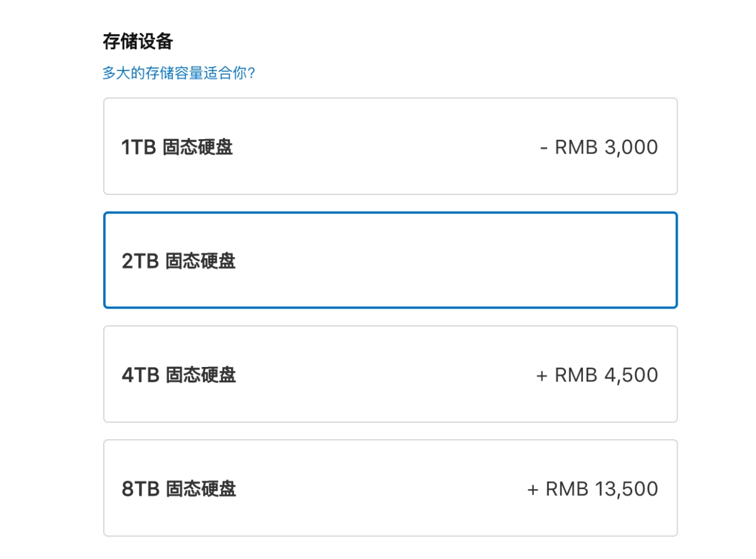The width and height of the screenshot is (756, 559).
Task: Choose the largest 8TB storage upgrade
Action: 390,488
